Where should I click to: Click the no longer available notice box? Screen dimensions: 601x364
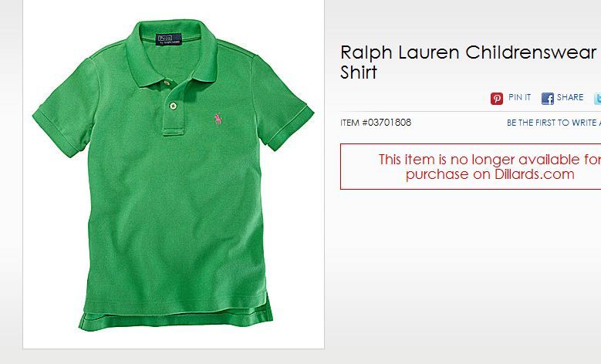click(x=471, y=167)
